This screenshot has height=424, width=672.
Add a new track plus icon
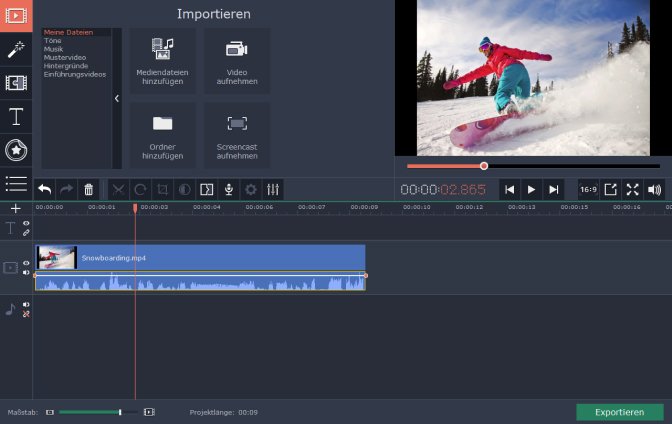(x=16, y=208)
